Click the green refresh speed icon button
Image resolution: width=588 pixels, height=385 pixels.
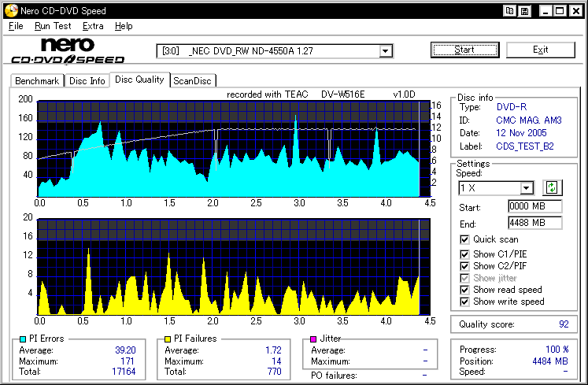tap(552, 187)
